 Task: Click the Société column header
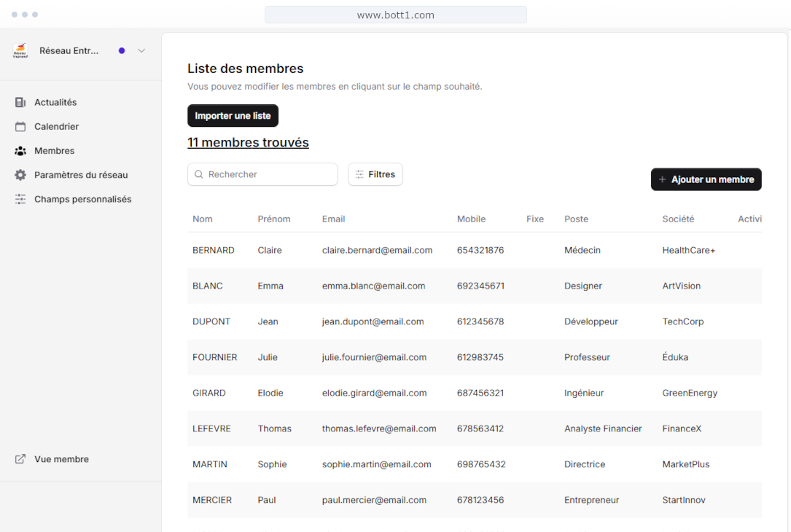click(678, 219)
